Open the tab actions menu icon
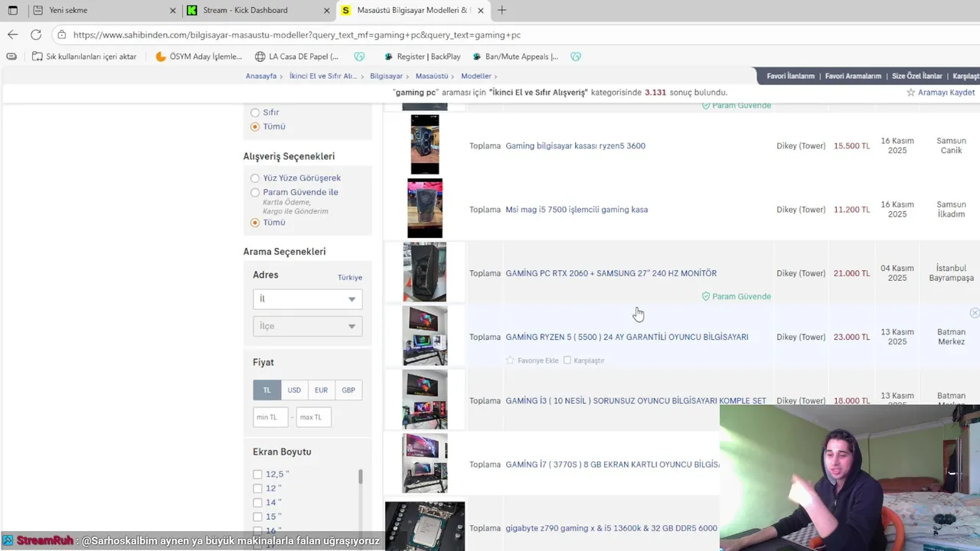Viewport: 980px width, 551px height. click(x=12, y=10)
